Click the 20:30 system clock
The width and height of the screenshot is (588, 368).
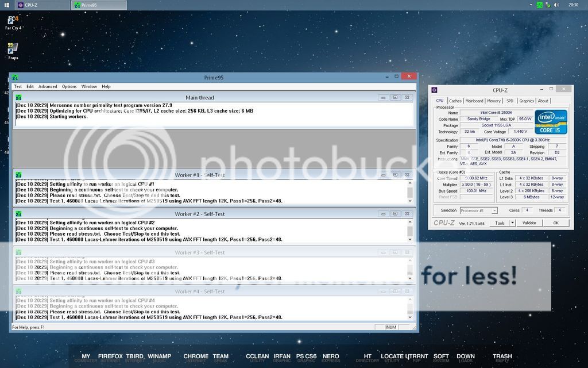[x=573, y=5]
